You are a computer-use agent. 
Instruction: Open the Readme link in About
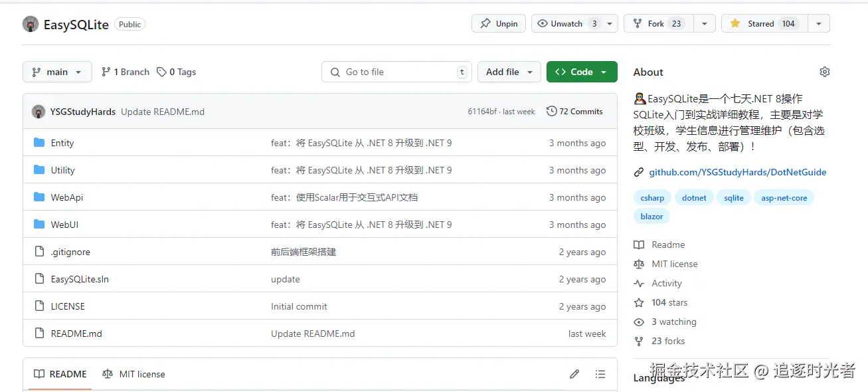tap(659, 245)
